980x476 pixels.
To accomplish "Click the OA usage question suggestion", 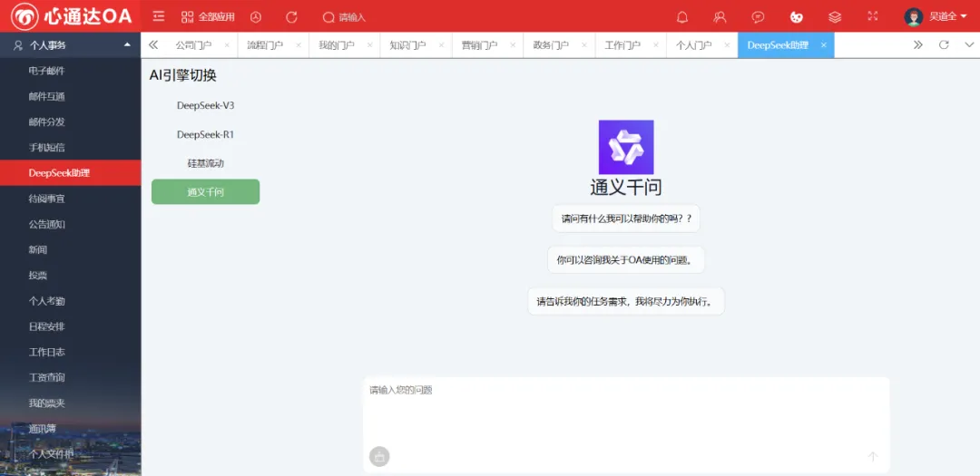I will (625, 260).
